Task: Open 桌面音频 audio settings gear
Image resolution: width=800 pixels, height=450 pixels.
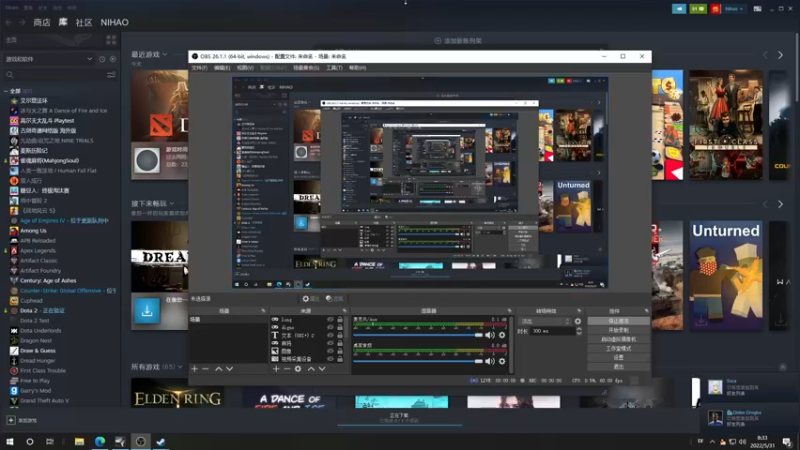Action: pyautogui.click(x=502, y=361)
